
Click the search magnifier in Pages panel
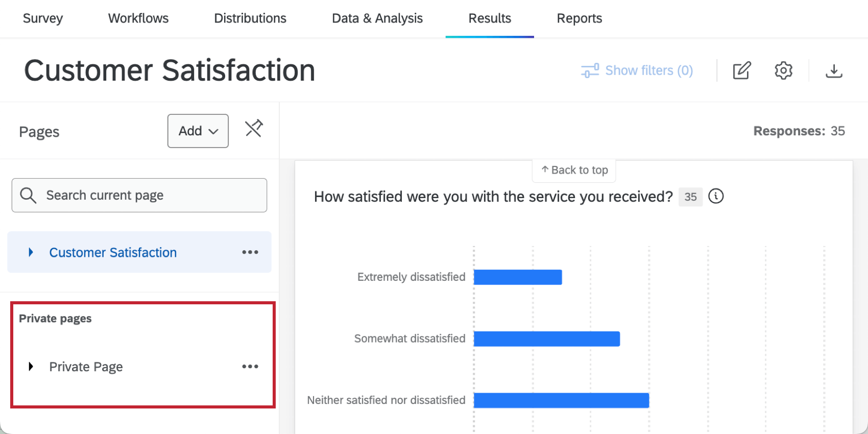(28, 195)
